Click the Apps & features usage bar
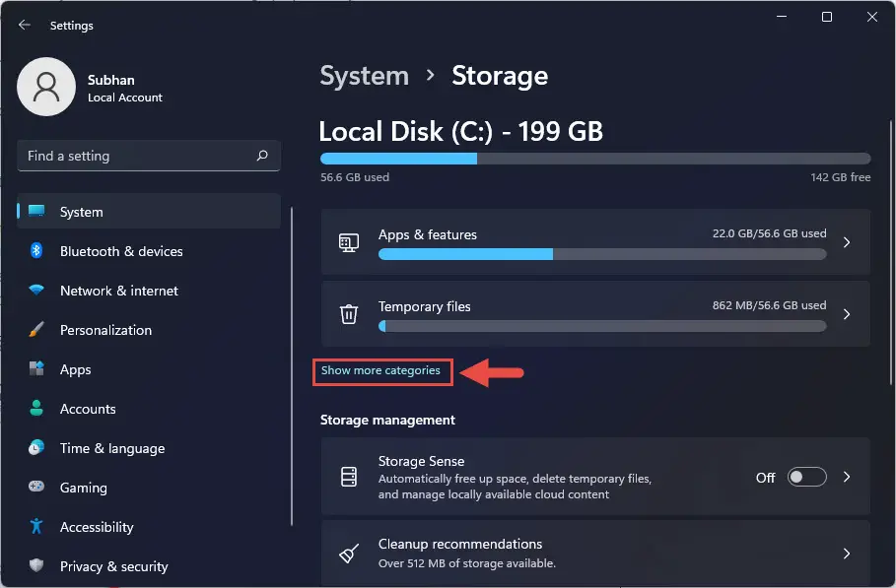 pyautogui.click(x=602, y=254)
